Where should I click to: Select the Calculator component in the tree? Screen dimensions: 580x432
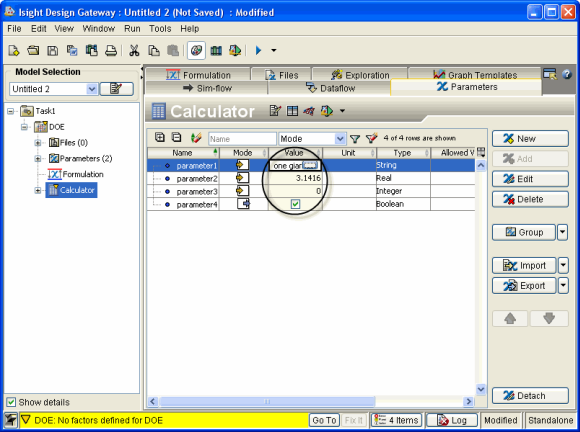point(72,190)
